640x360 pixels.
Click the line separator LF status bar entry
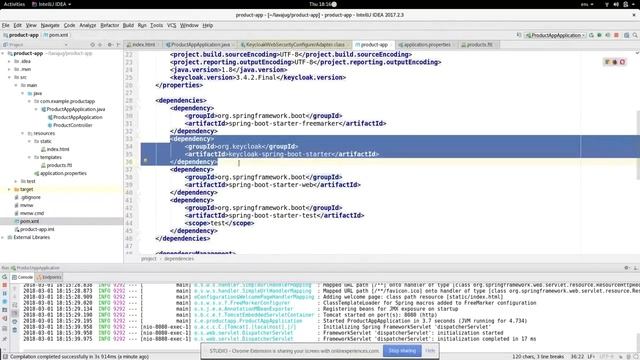(591, 356)
